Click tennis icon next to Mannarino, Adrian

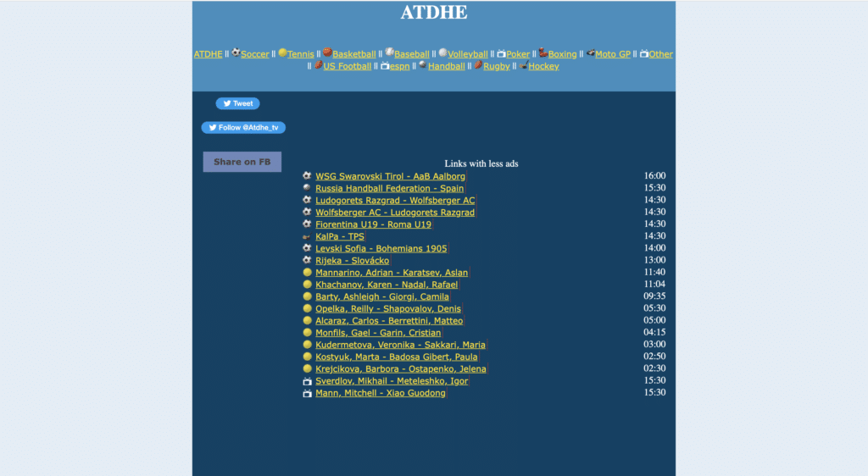[x=307, y=272]
